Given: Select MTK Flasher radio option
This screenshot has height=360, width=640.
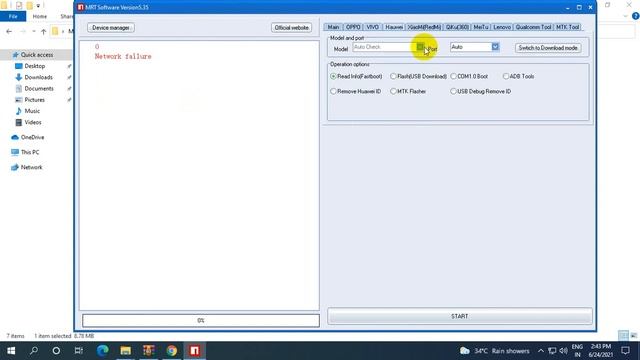Looking at the screenshot, I should (408, 91).
